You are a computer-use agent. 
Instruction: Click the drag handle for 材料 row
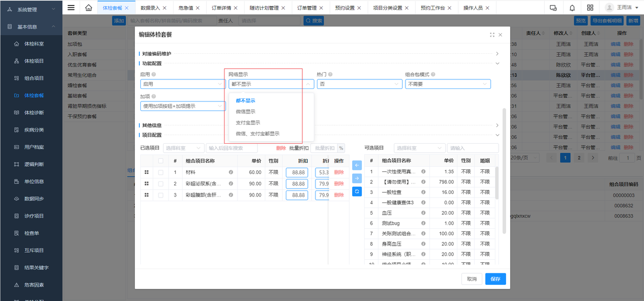[146, 172]
